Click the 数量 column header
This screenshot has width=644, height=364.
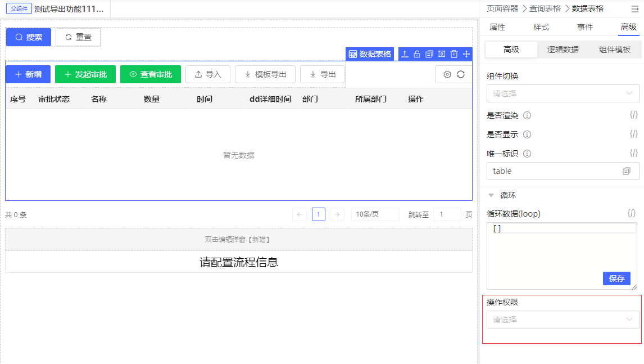point(152,99)
